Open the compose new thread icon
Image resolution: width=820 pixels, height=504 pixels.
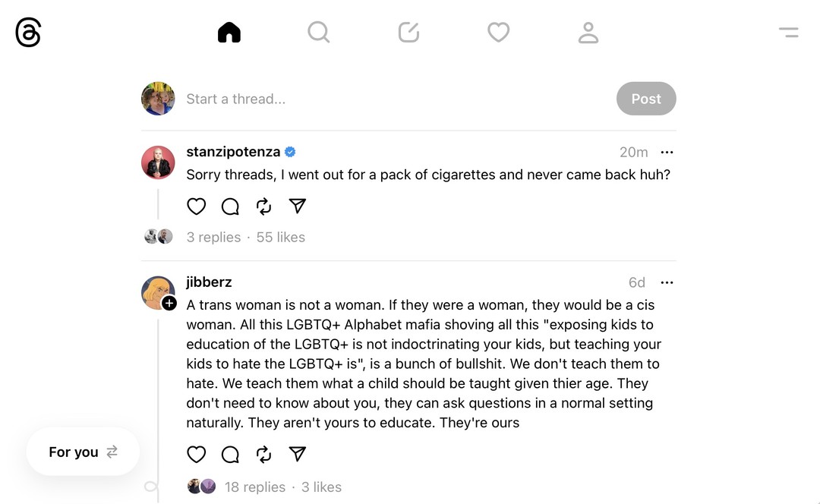[x=408, y=32]
